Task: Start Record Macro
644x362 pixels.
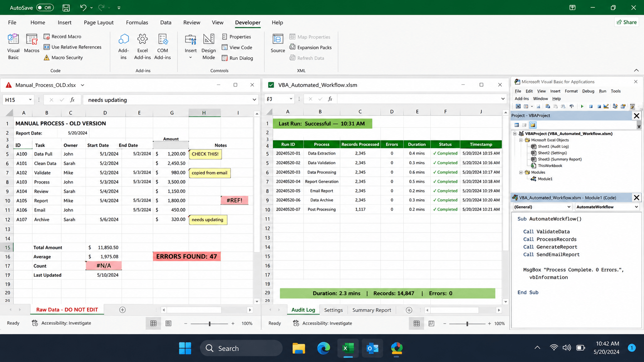Action: [62, 37]
